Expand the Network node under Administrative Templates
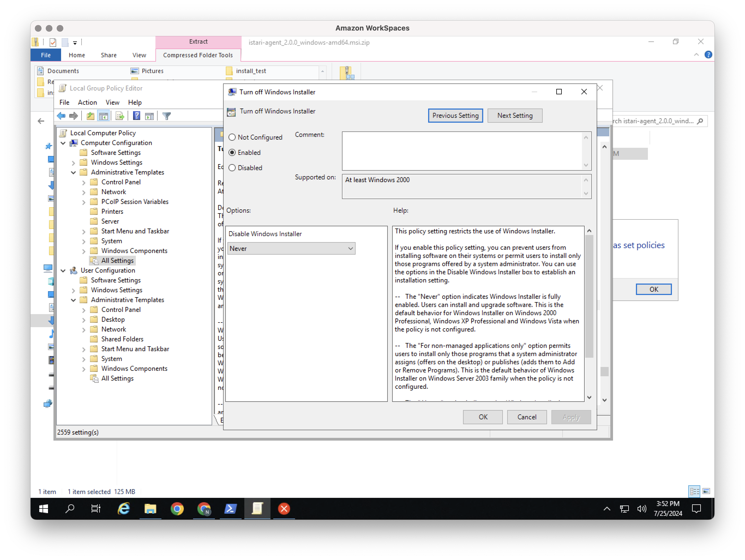This screenshot has width=745, height=560. coord(83,192)
